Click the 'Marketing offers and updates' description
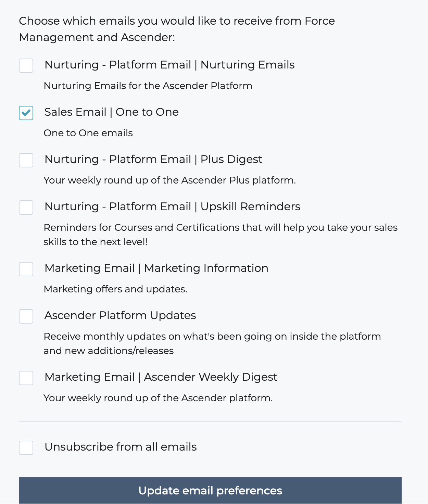 click(x=115, y=289)
